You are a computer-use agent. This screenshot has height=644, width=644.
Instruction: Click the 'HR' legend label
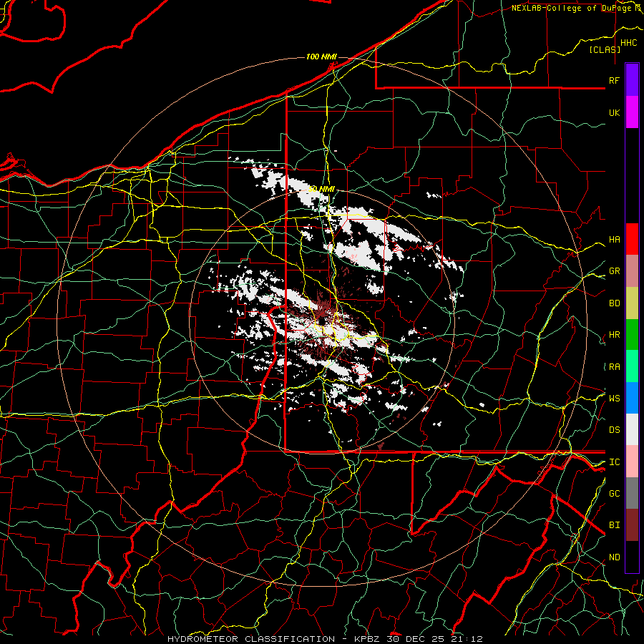pyautogui.click(x=614, y=335)
